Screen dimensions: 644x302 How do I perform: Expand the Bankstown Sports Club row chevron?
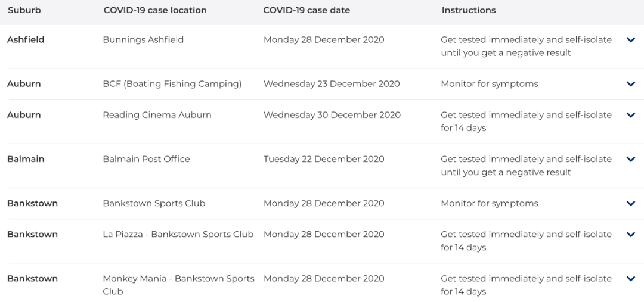(x=631, y=204)
